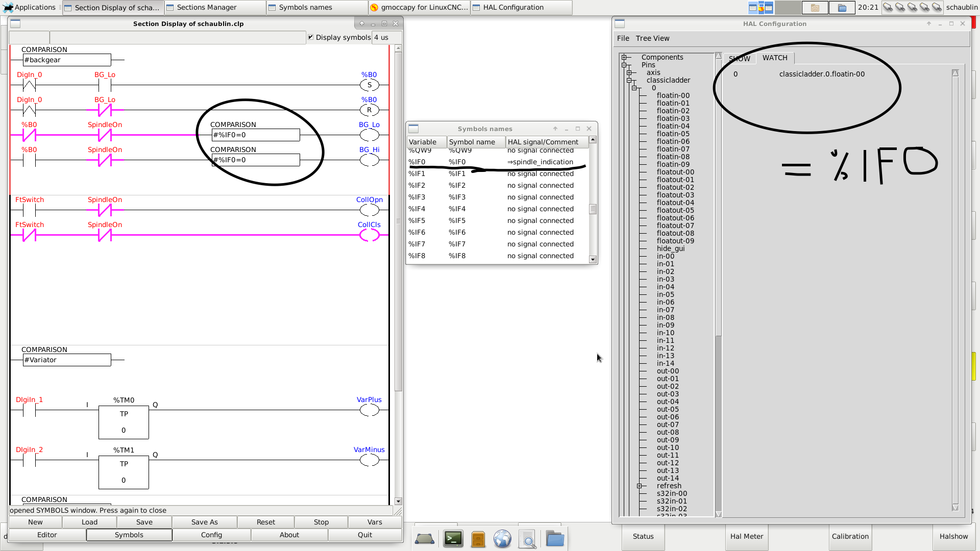980x551 pixels.
Task: Expand the refresh tree node
Action: tap(639, 486)
